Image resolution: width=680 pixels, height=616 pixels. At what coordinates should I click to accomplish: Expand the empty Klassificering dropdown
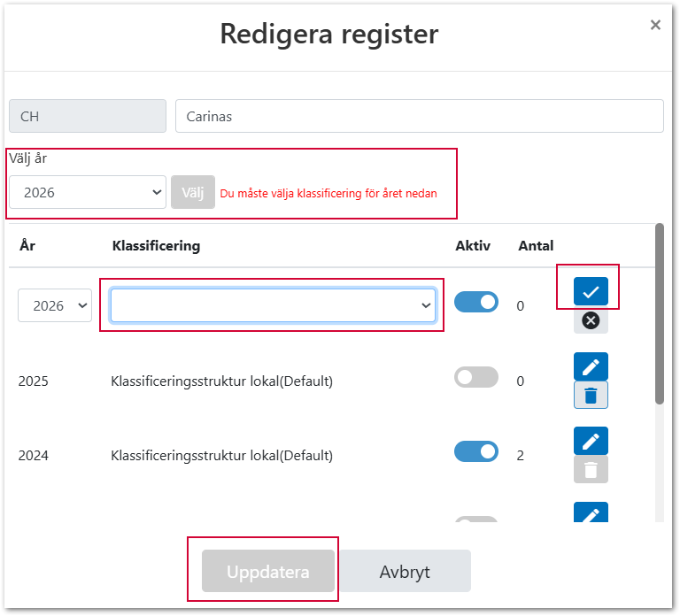pyautogui.click(x=273, y=305)
